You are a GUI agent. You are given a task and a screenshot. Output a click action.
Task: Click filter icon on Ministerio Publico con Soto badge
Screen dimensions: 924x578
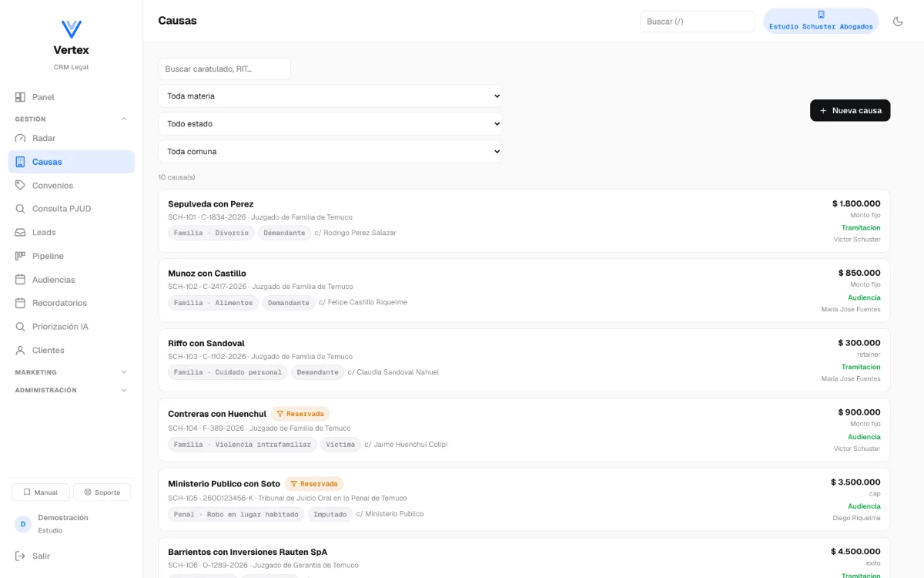[x=294, y=484]
